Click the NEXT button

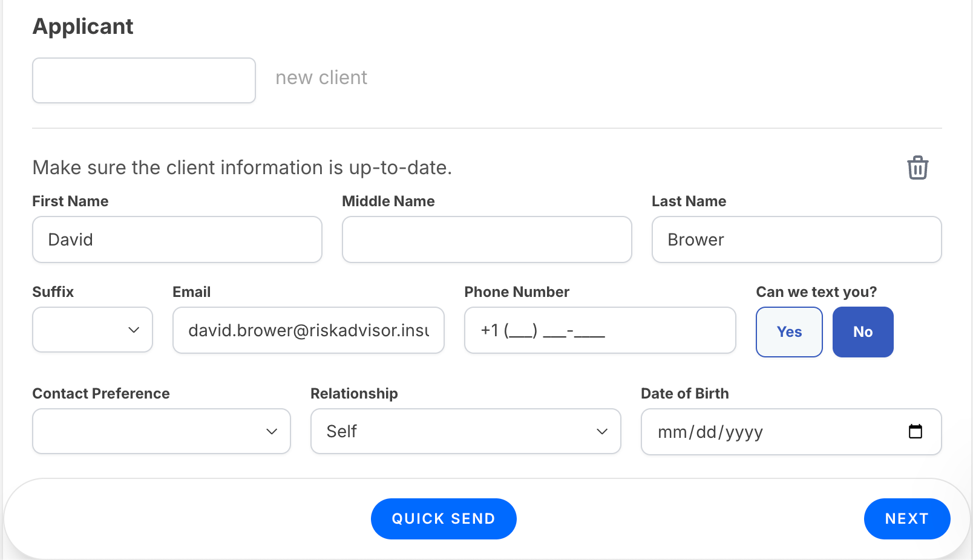tap(907, 519)
